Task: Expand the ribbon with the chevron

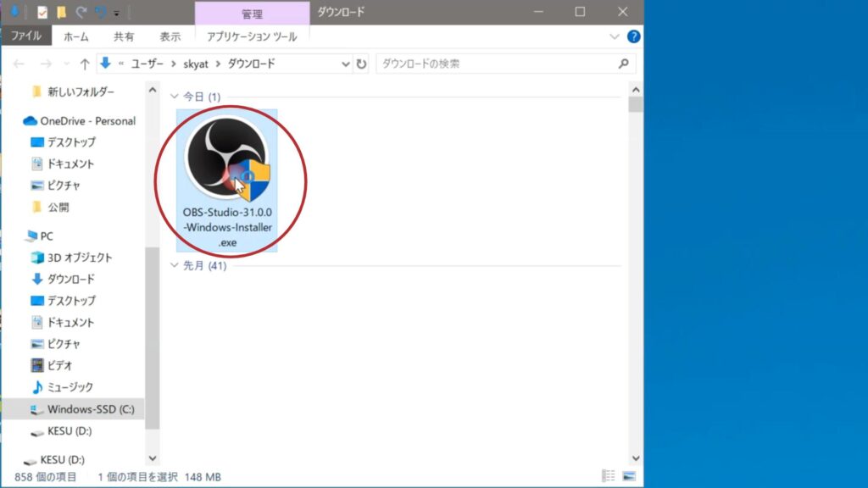Action: [615, 37]
